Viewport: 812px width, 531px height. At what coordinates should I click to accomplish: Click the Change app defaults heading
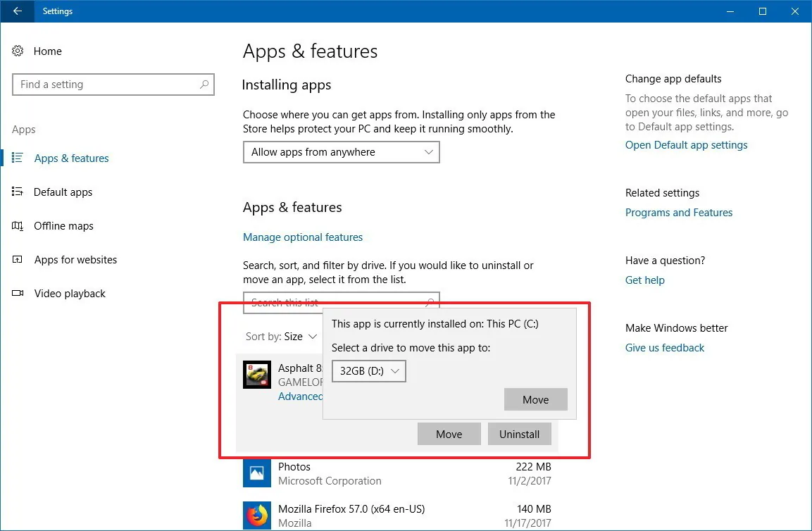pos(673,79)
